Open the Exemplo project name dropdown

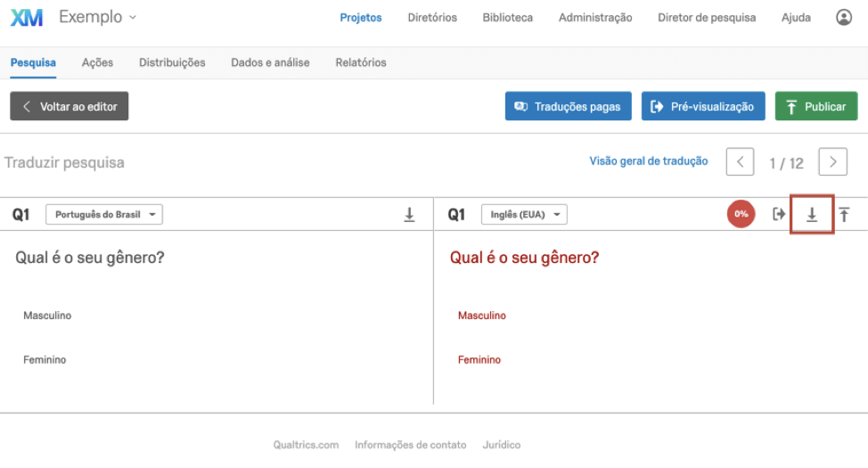tap(97, 17)
